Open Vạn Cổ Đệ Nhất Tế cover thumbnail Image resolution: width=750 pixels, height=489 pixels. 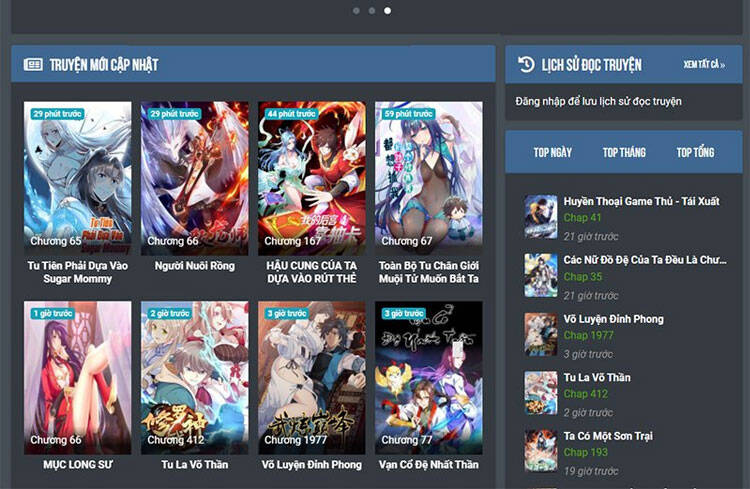pos(428,377)
